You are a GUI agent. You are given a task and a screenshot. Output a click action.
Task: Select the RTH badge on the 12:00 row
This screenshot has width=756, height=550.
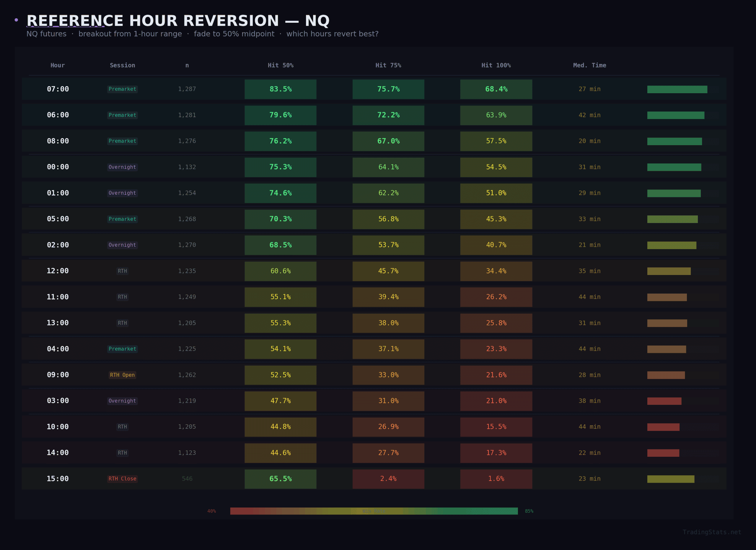122,271
